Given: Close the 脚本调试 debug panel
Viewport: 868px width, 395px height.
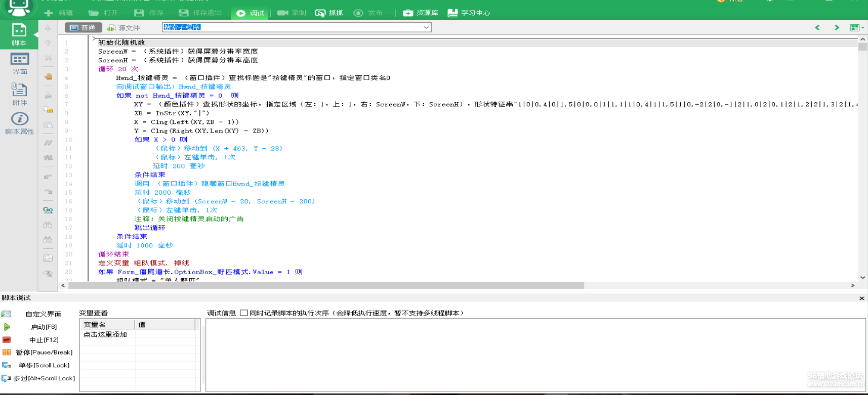Looking at the screenshot, I should point(861,298).
